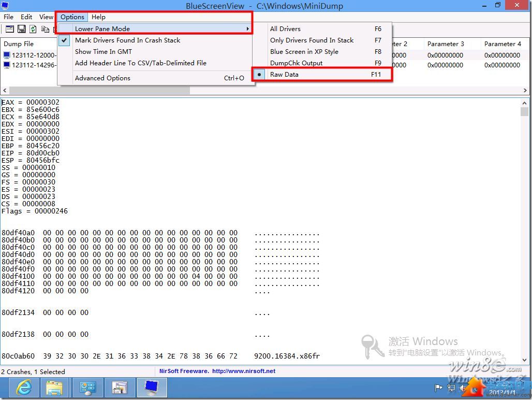
Task: Click the NirSoft Freeware status text
Action: point(184,371)
